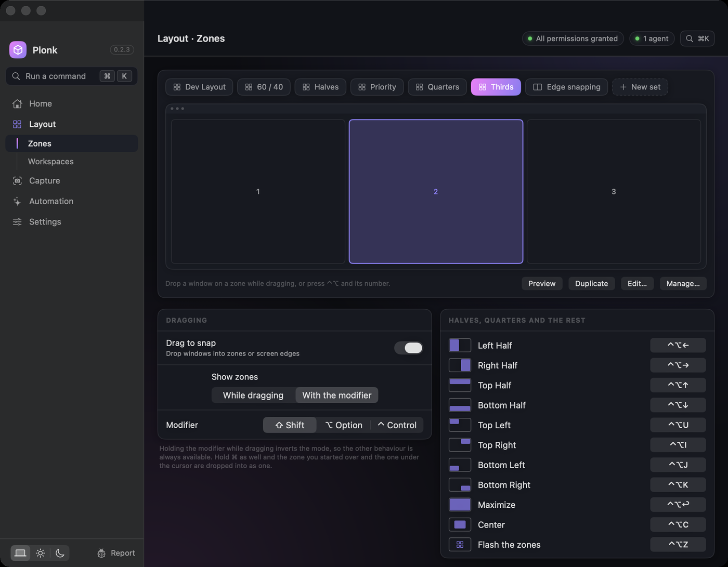Click the Flash the zones grid icon
Viewport: 728px width, 567px height.
point(460,545)
